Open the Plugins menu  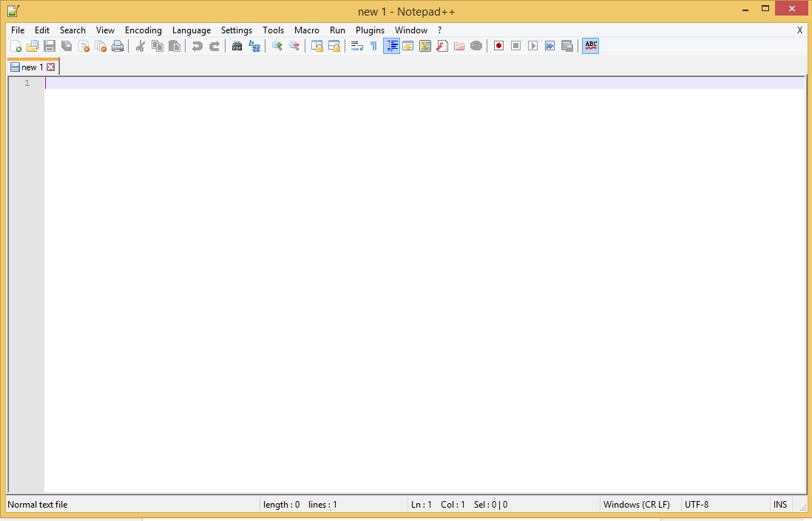click(x=370, y=30)
